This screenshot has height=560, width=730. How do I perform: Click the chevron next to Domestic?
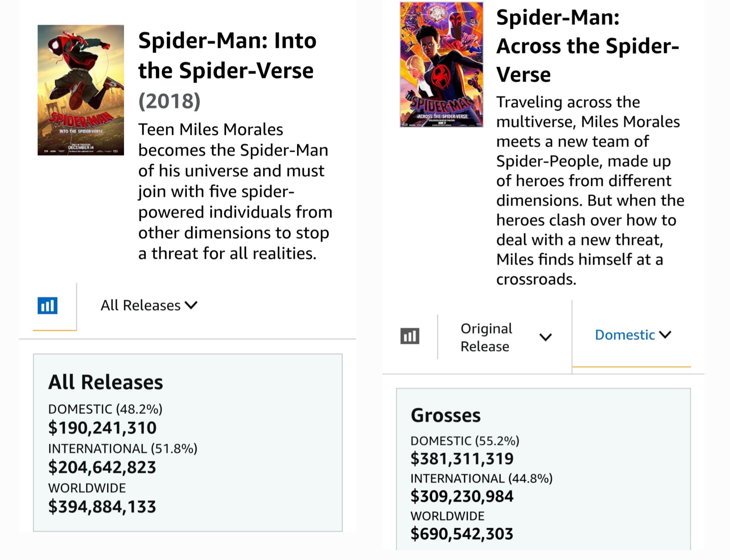[x=665, y=335]
